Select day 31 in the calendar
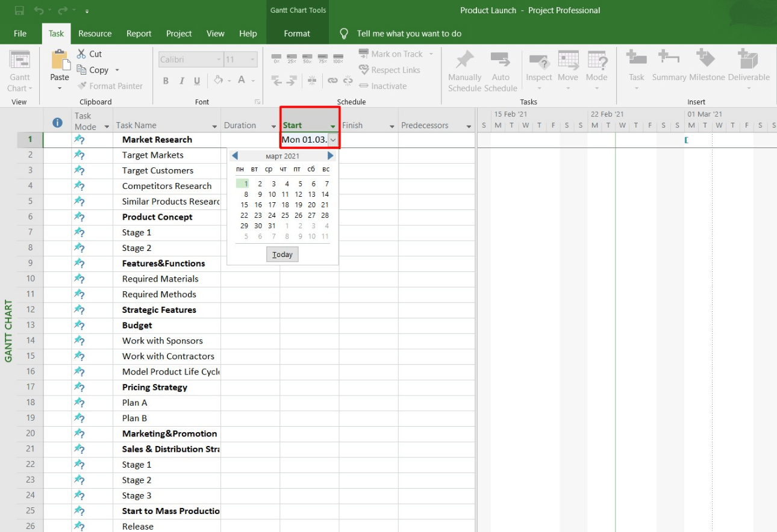Screen dimensions: 777x532 pos(272,226)
